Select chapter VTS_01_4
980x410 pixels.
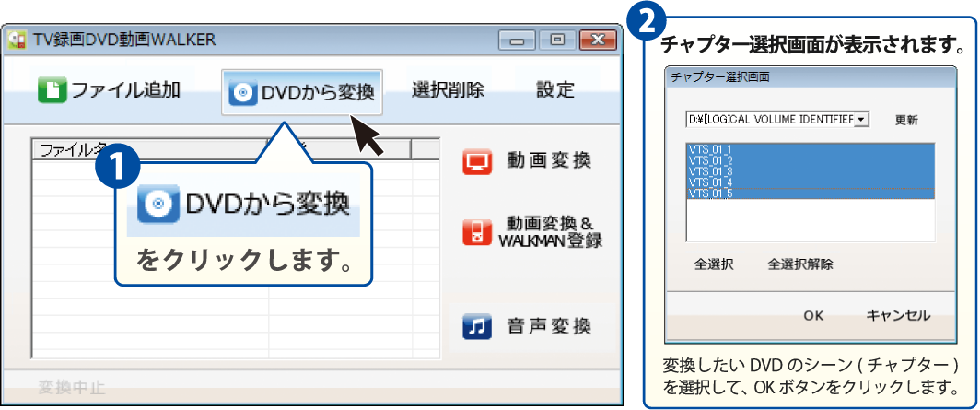[x=811, y=182]
